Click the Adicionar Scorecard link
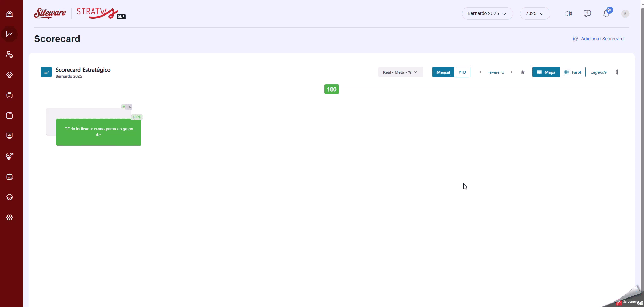Screen dimensions: 644x307 pyautogui.click(x=598, y=39)
